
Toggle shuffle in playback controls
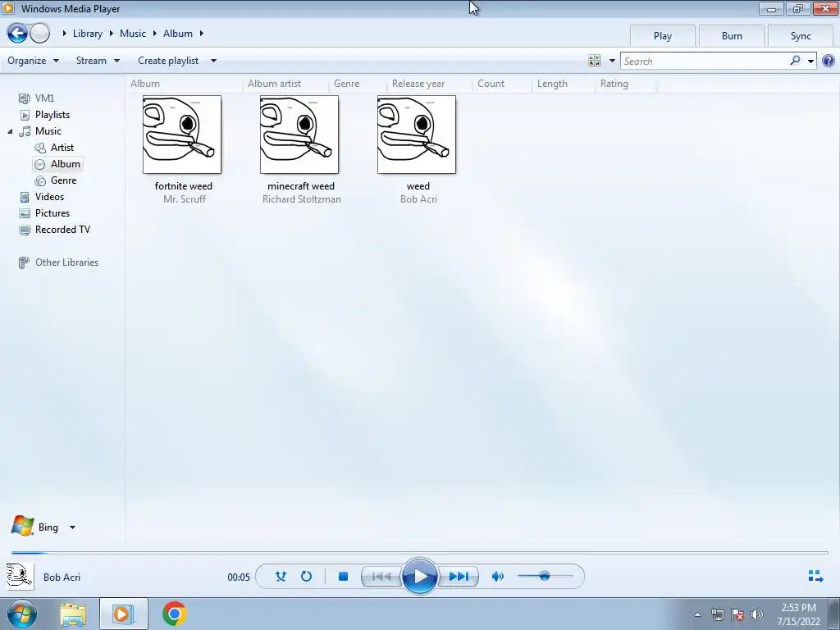[x=281, y=577]
